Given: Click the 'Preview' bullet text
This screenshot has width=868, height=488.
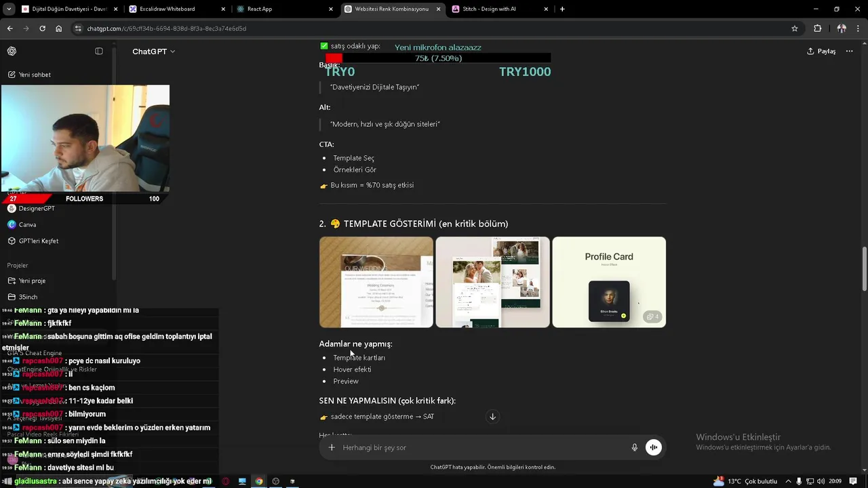Looking at the screenshot, I should tap(346, 382).
